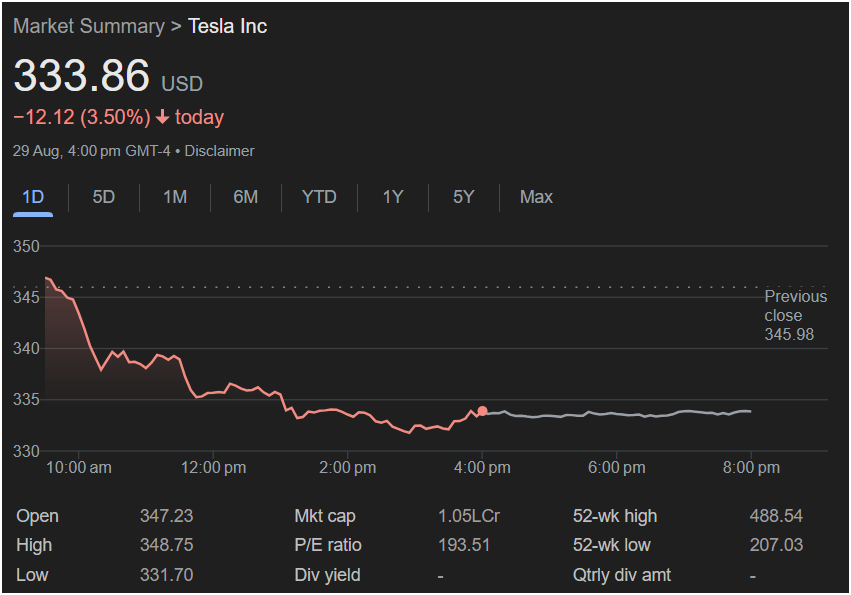Select the 6M time range tab

[x=246, y=197]
